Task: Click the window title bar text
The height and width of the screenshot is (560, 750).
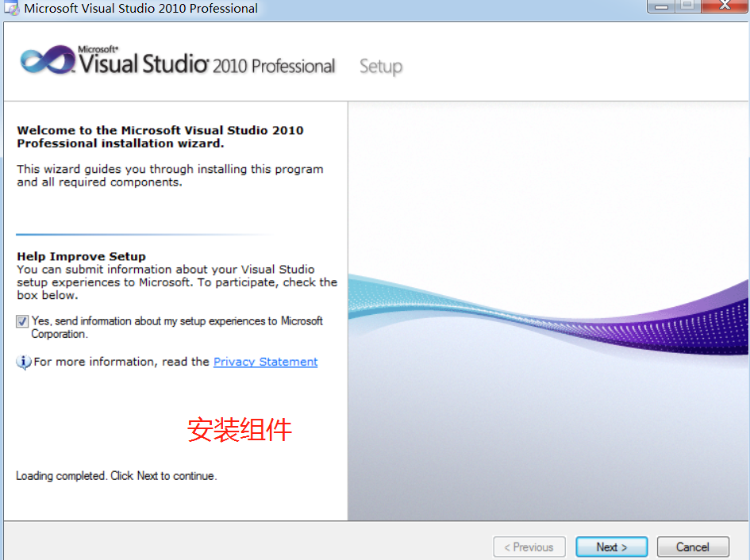Action: [x=140, y=9]
